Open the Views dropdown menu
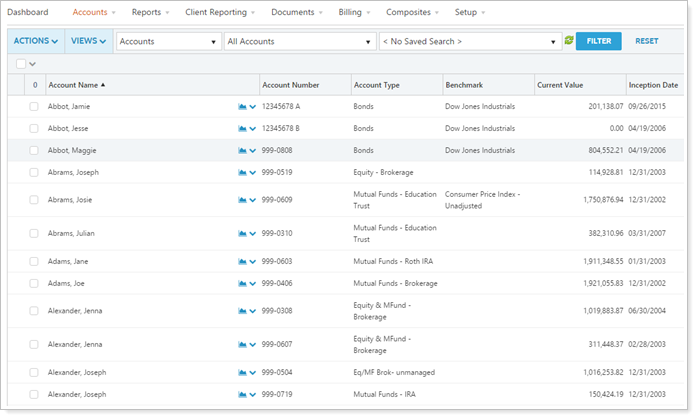The image size is (697, 419). [89, 41]
